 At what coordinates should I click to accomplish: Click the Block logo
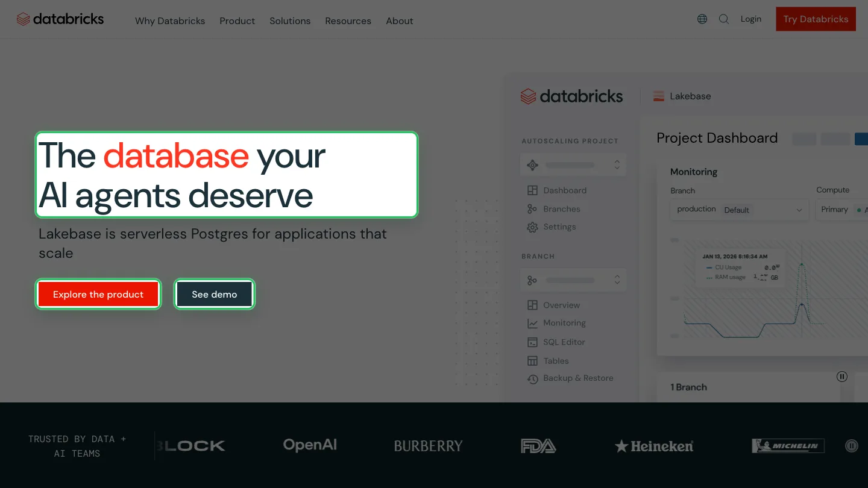point(190,446)
